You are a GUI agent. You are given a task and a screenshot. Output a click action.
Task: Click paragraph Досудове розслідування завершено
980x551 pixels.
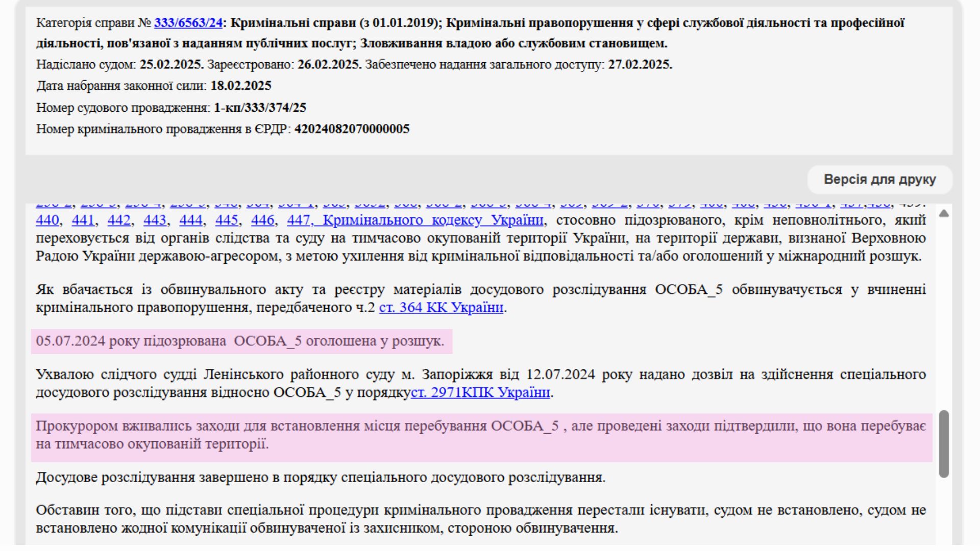pyautogui.click(x=320, y=478)
